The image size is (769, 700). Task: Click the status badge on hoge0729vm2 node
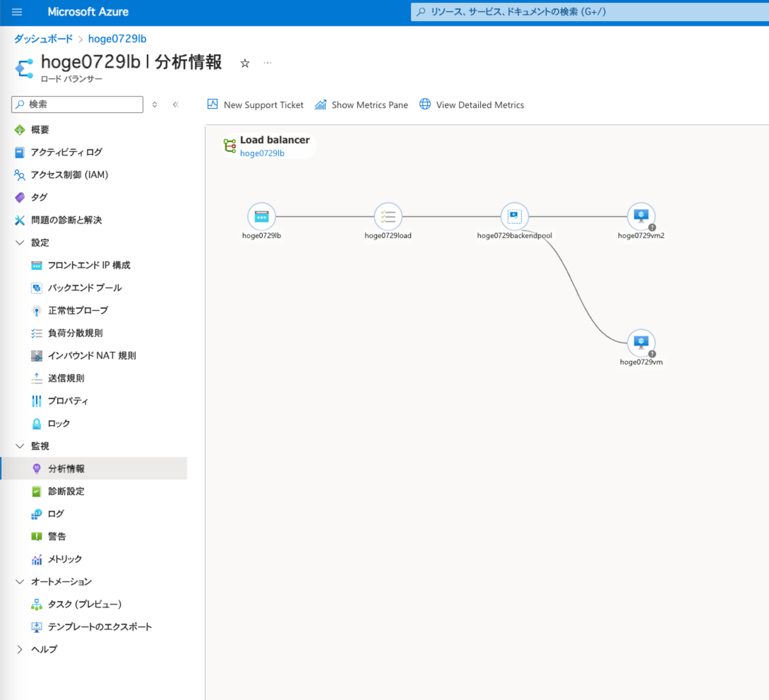pos(652,227)
